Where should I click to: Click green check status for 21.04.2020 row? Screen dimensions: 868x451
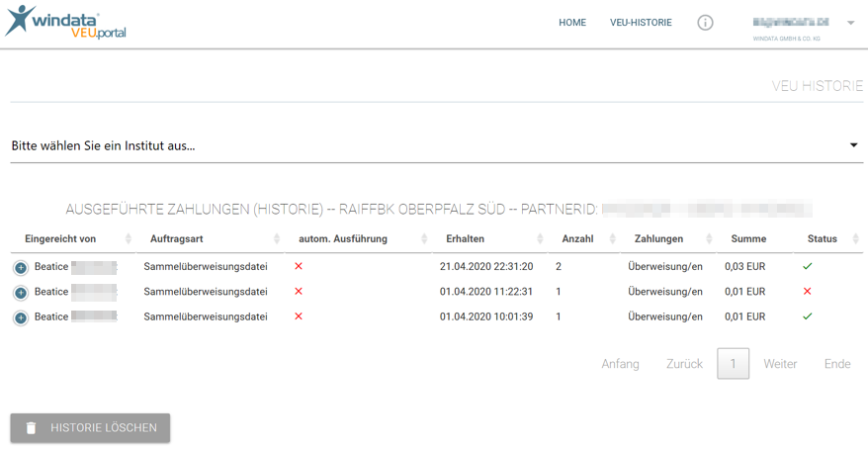[x=807, y=266]
